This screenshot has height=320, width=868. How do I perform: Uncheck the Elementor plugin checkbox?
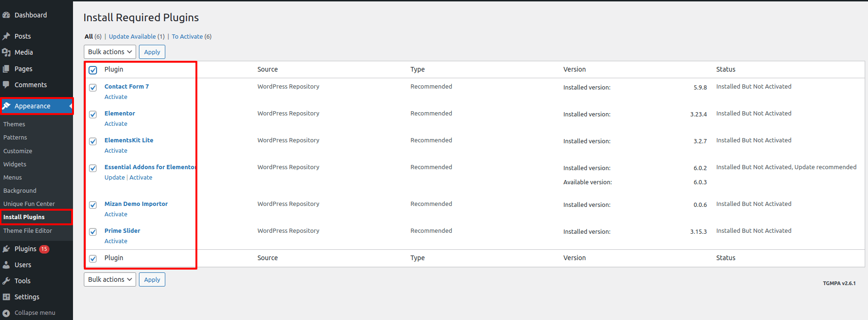tap(93, 115)
